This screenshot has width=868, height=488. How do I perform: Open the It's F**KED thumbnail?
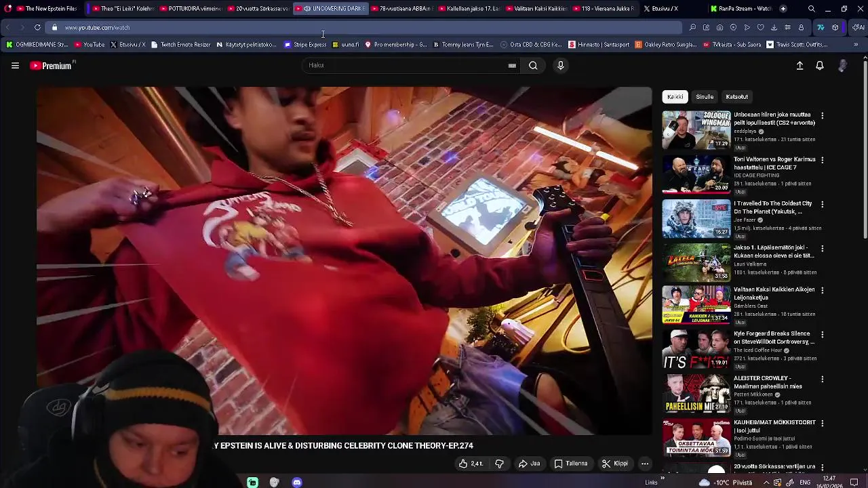pyautogui.click(x=696, y=349)
